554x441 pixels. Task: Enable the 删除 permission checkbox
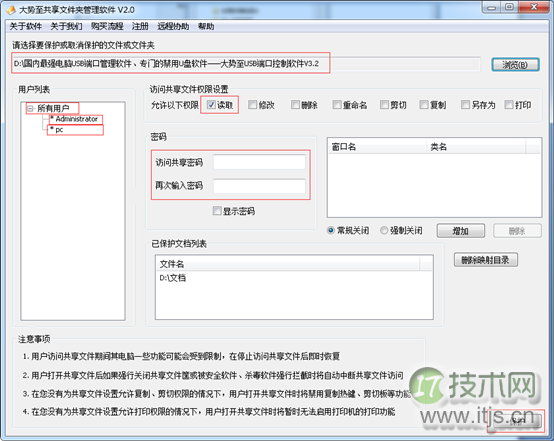(295, 105)
